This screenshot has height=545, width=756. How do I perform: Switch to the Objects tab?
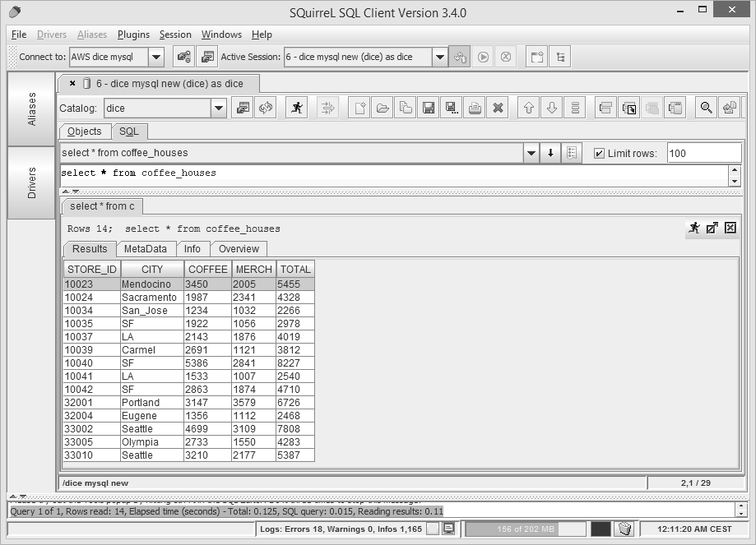pos(85,132)
